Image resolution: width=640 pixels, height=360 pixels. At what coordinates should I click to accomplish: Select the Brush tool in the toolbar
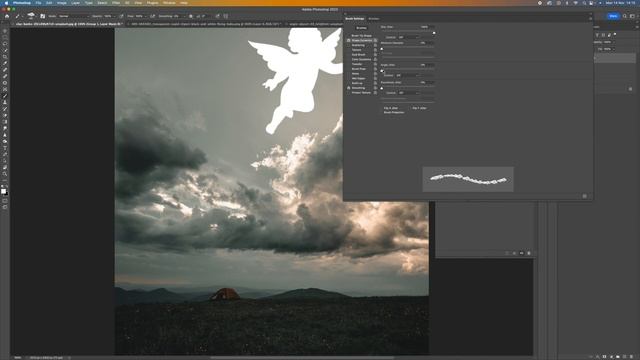5,96
